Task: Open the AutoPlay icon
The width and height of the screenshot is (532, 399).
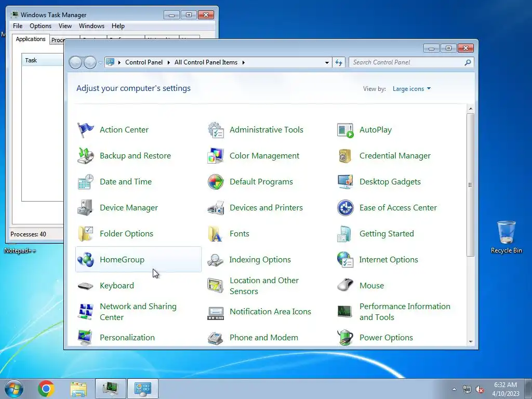Action: (345, 130)
